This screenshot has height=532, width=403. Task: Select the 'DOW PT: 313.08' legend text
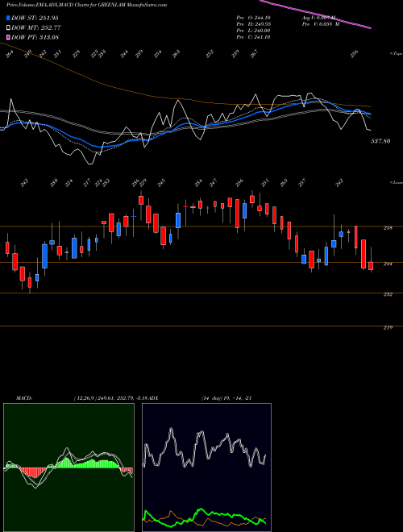click(35, 37)
